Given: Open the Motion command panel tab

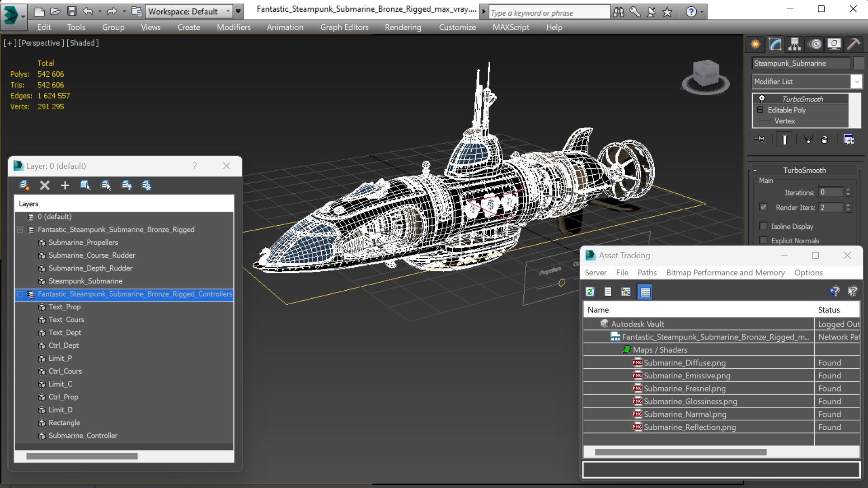Looking at the screenshot, I should [x=816, y=44].
